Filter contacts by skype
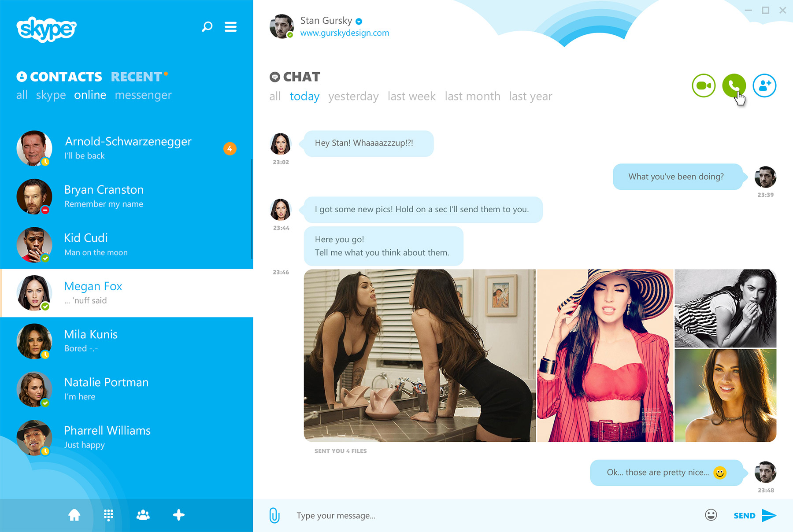 (51, 95)
